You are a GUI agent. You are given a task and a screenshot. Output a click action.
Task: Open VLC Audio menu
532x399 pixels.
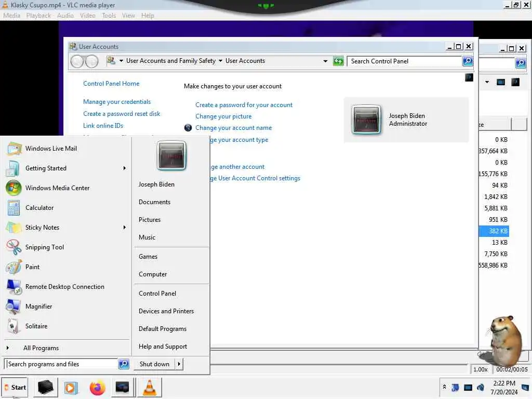click(65, 15)
